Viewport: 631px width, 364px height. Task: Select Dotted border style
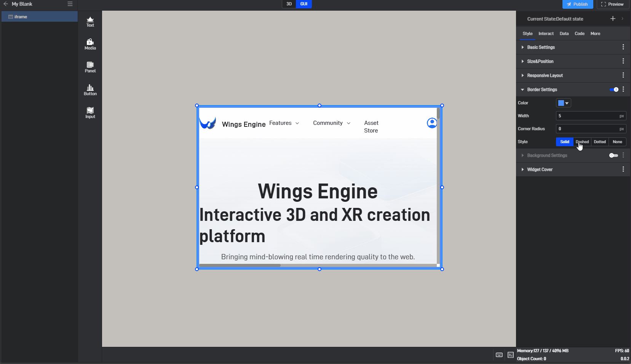[x=600, y=142]
